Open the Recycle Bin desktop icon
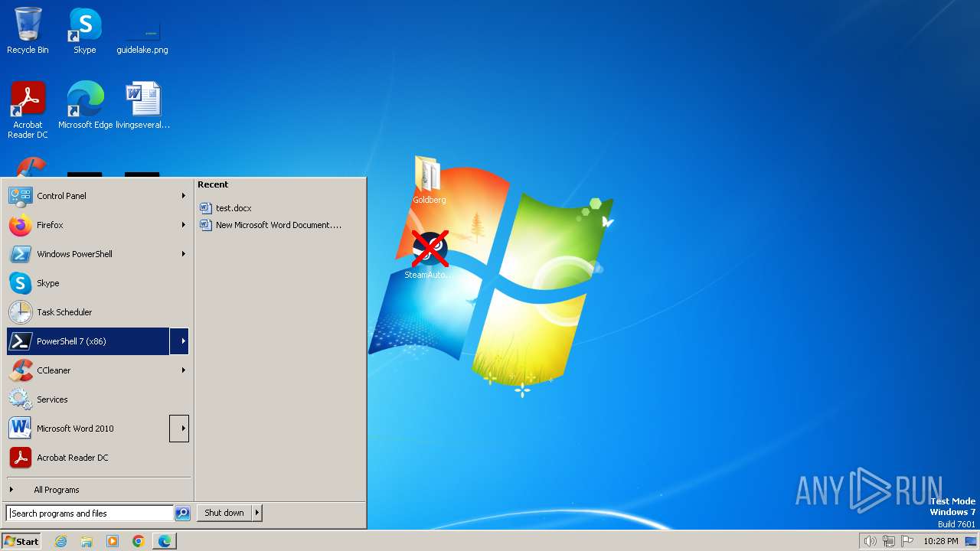 coord(28,31)
